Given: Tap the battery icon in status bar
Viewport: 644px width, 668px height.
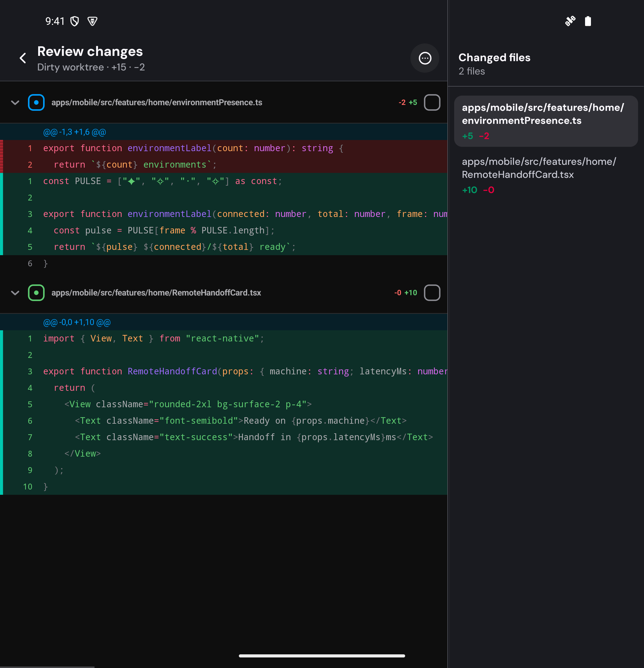Looking at the screenshot, I should pyautogui.click(x=588, y=21).
